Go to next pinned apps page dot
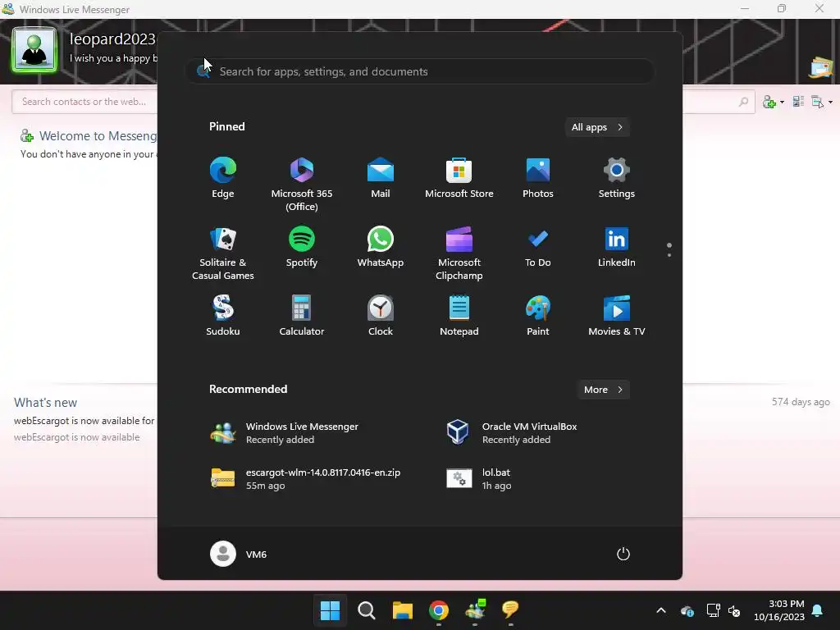Viewport: 840px width, 630px height. [669, 255]
